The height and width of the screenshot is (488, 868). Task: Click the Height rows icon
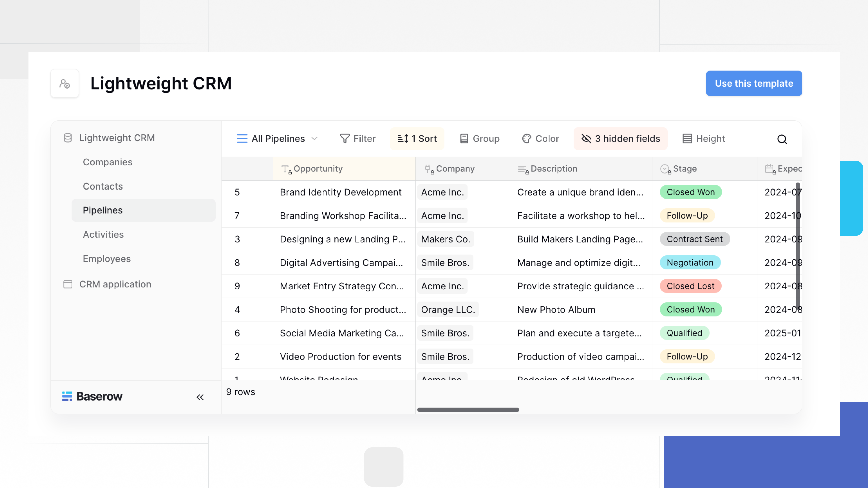click(x=687, y=138)
